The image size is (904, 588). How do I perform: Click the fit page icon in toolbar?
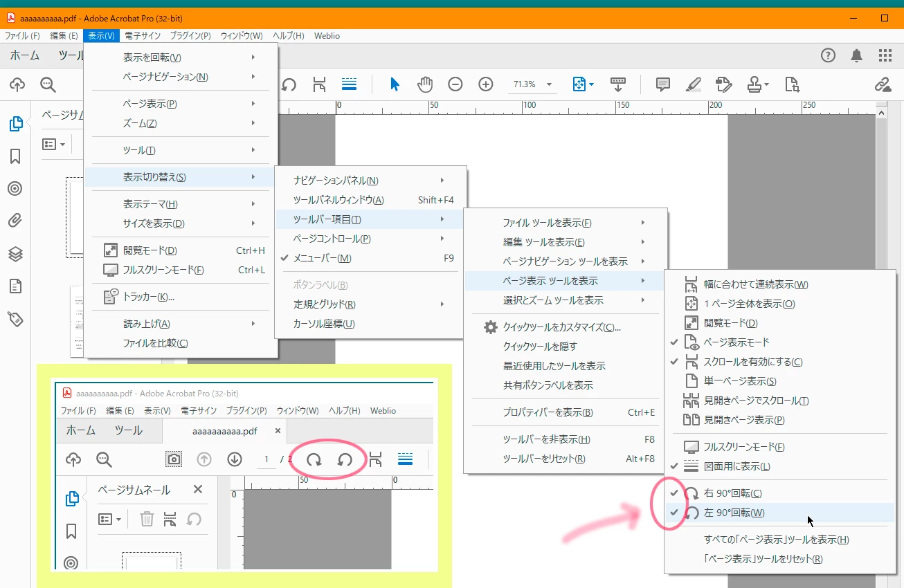click(x=579, y=84)
